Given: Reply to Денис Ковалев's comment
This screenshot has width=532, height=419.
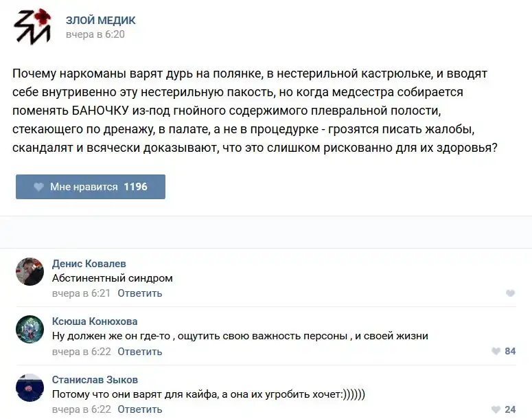Looking at the screenshot, I should (140, 293).
